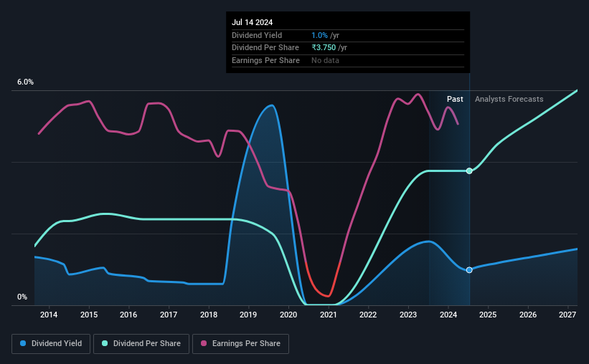Screen dimensions: 589x364
Task: Click the Jul 14 2024 tooltip date
Action: tap(252, 22)
